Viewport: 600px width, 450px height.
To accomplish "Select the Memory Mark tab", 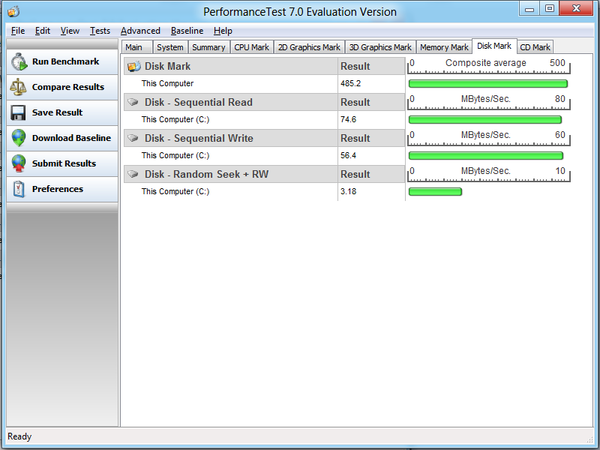I will (444, 47).
